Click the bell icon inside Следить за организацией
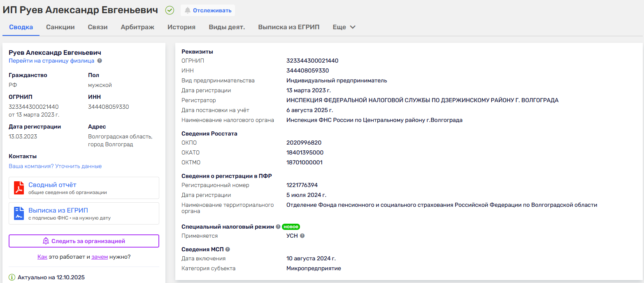 [x=46, y=241]
